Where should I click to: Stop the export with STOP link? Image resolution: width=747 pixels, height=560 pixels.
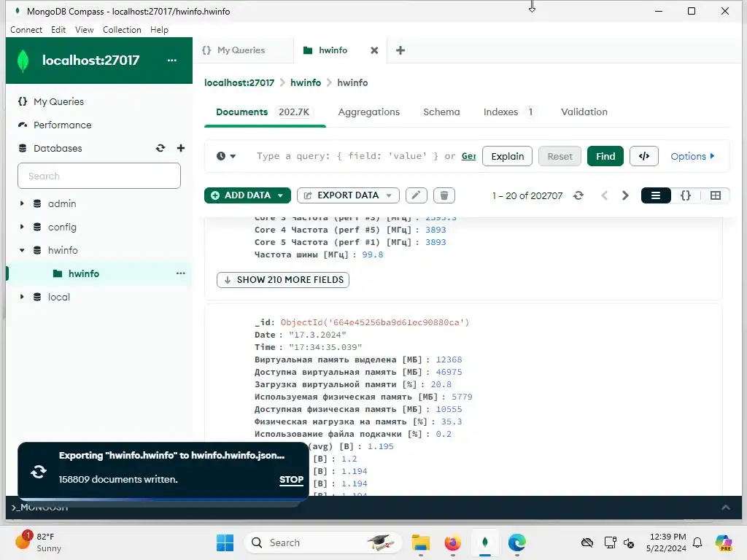click(x=291, y=480)
